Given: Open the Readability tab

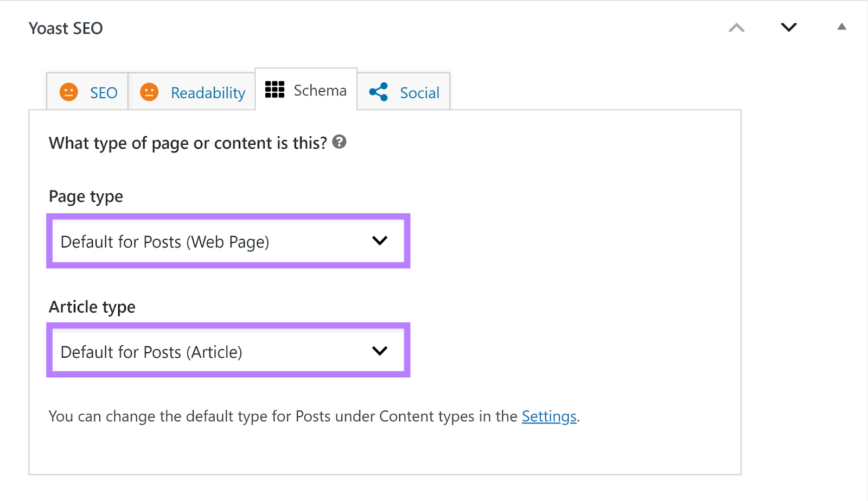Looking at the screenshot, I should coord(207,92).
